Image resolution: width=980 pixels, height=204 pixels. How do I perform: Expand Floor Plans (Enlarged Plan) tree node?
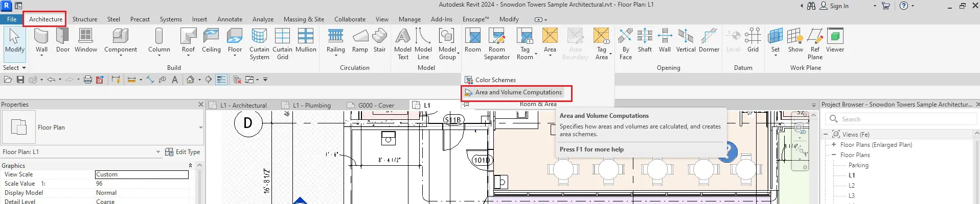834,145
